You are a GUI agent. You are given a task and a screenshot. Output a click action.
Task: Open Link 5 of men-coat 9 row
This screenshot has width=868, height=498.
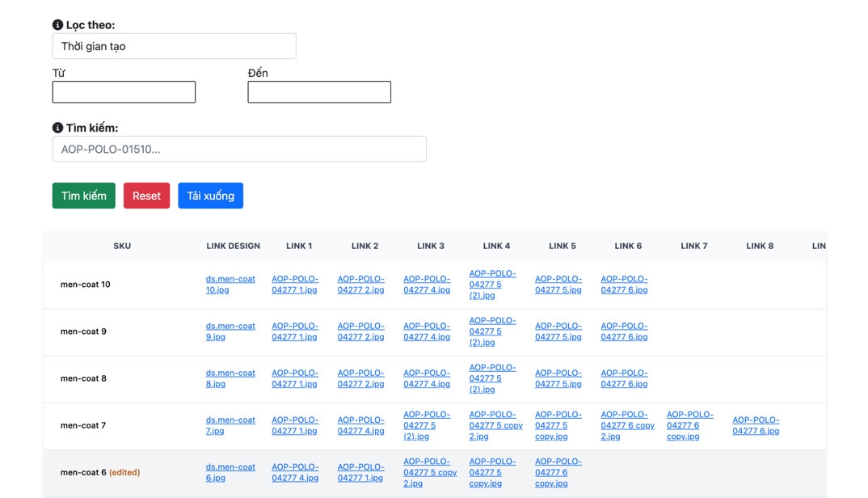[x=558, y=331]
